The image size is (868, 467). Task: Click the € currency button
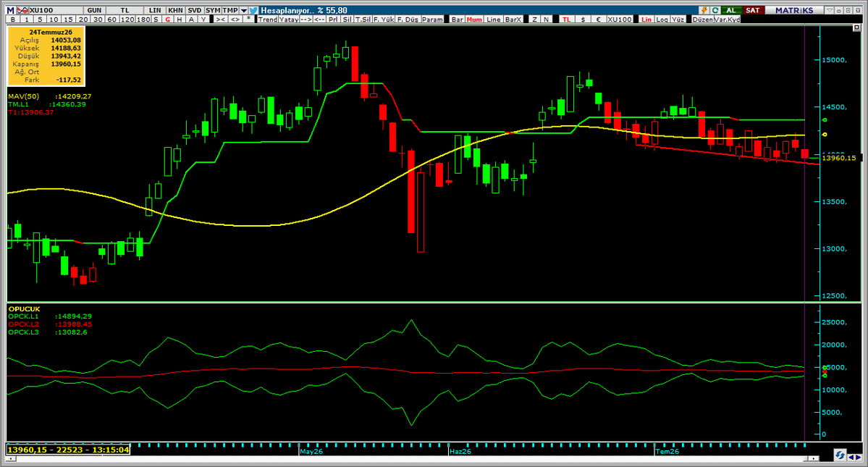click(599, 20)
